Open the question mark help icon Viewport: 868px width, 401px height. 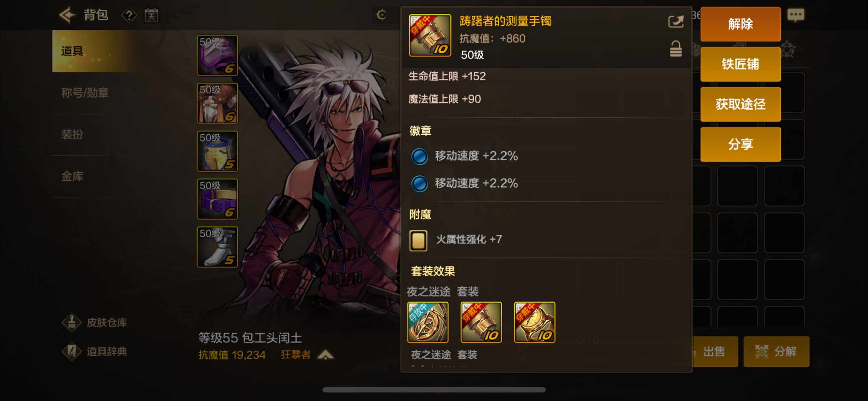[129, 15]
